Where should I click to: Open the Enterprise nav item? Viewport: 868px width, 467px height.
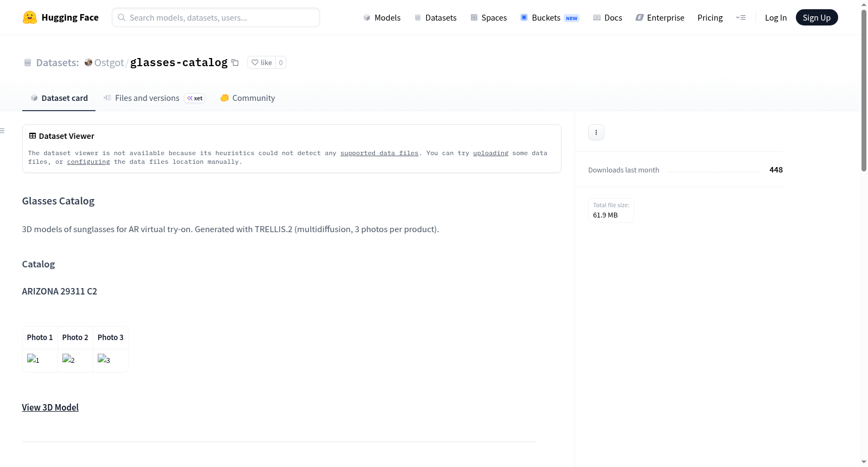point(660,17)
